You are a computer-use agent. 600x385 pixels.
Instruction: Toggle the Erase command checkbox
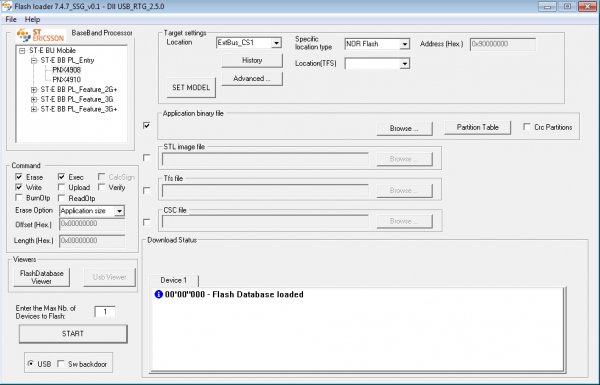(19, 177)
